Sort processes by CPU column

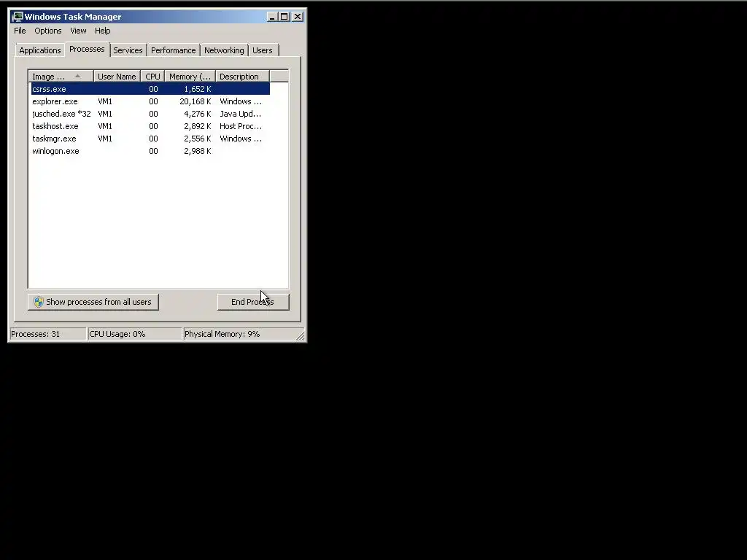tap(152, 77)
